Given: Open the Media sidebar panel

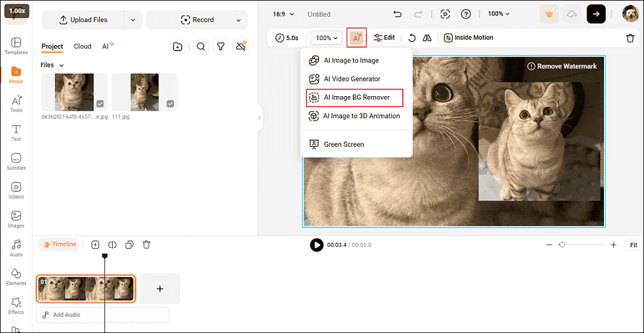Looking at the screenshot, I should [x=16, y=75].
